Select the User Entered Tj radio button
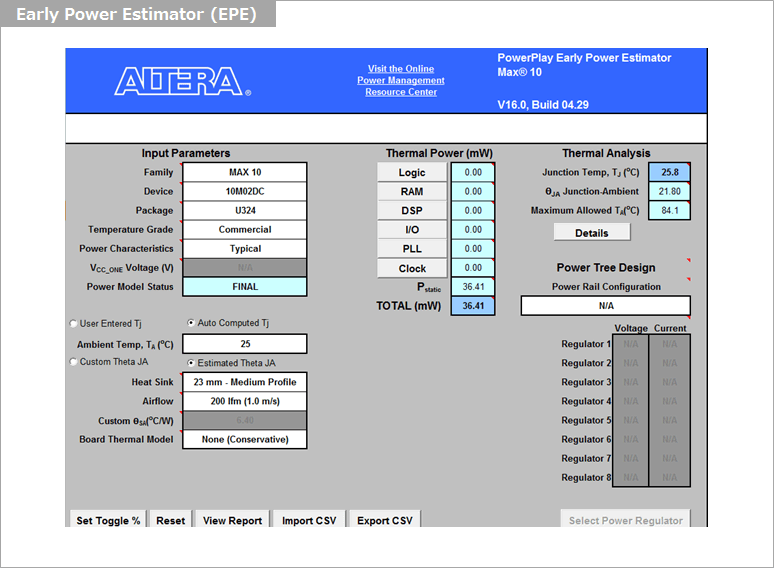Image resolution: width=774 pixels, height=568 pixels. (x=74, y=324)
